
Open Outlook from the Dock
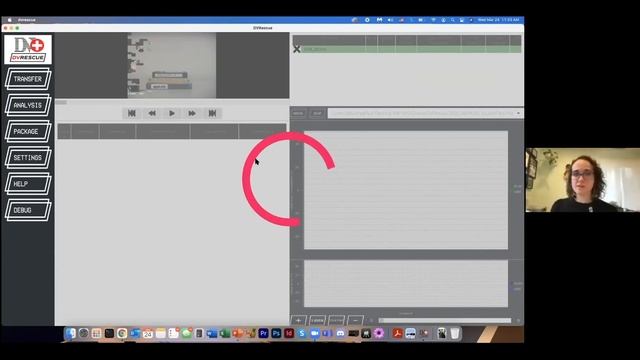135,333
